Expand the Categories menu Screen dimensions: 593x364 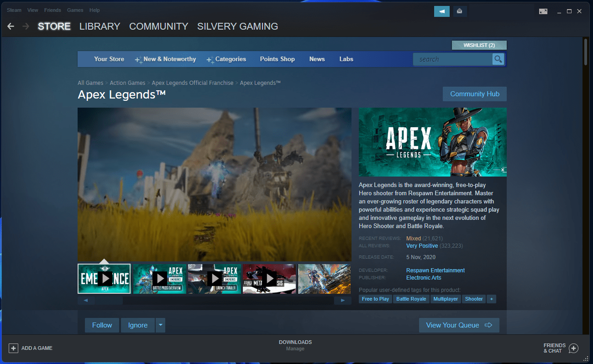[x=226, y=59]
